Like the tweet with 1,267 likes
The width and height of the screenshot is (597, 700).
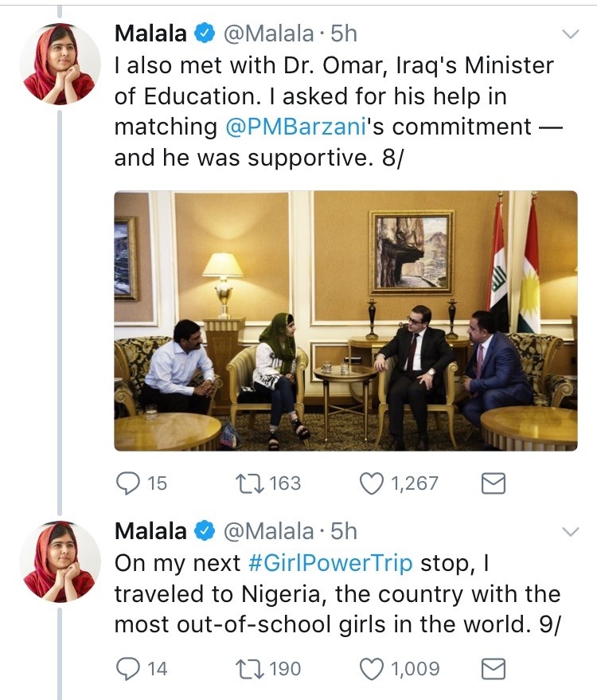373,483
